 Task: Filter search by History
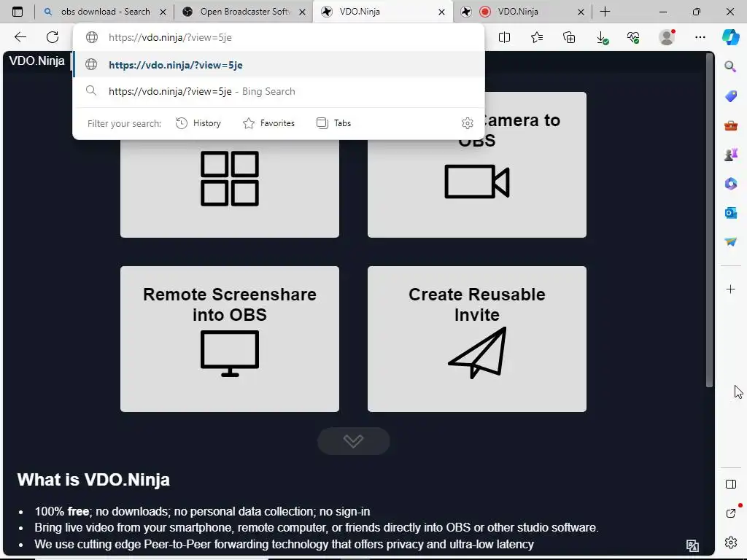(x=198, y=123)
